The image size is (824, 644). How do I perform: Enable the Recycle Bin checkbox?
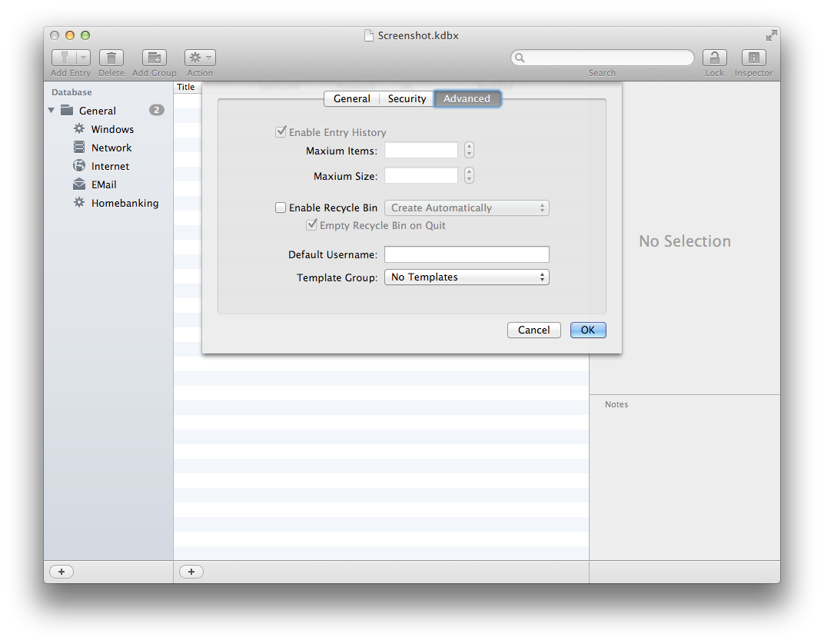click(x=281, y=207)
